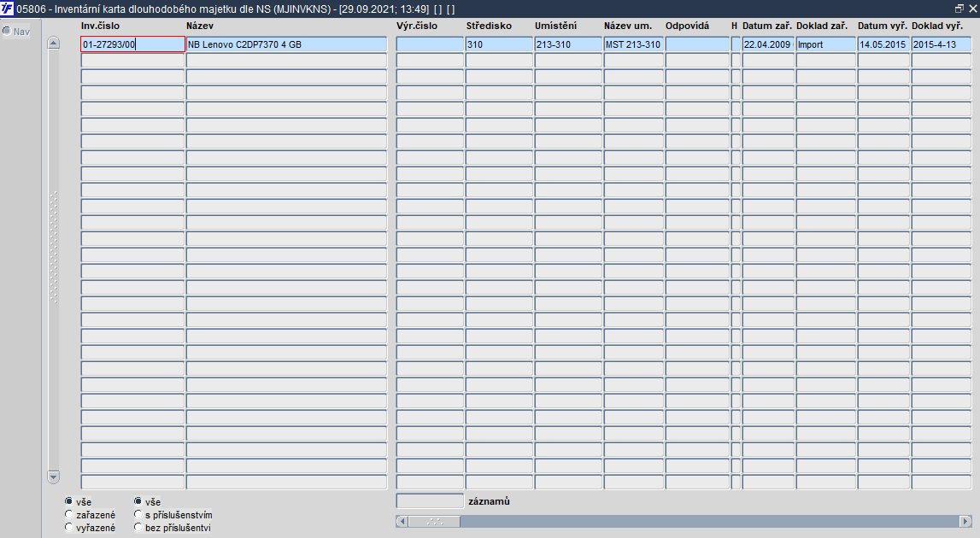Viewport: 980px width, 538px height.
Task: Click the 'Název' column header
Action: coord(200,26)
